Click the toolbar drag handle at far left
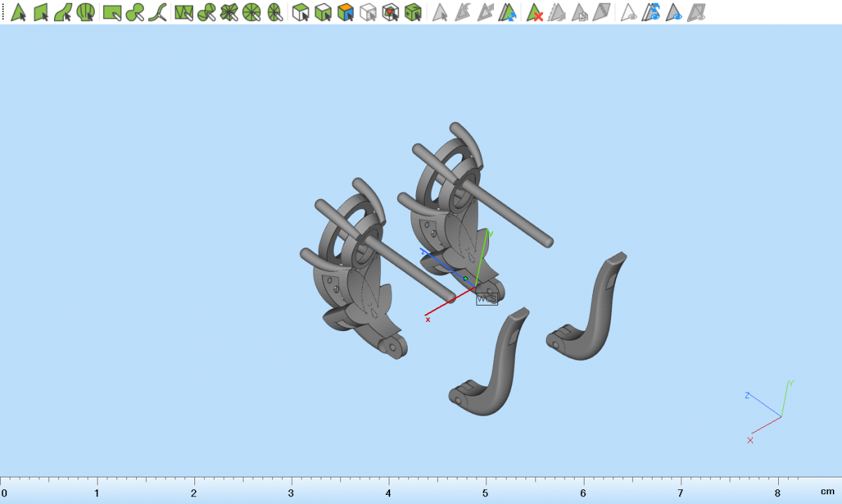The width and height of the screenshot is (842, 504). coord(3,12)
